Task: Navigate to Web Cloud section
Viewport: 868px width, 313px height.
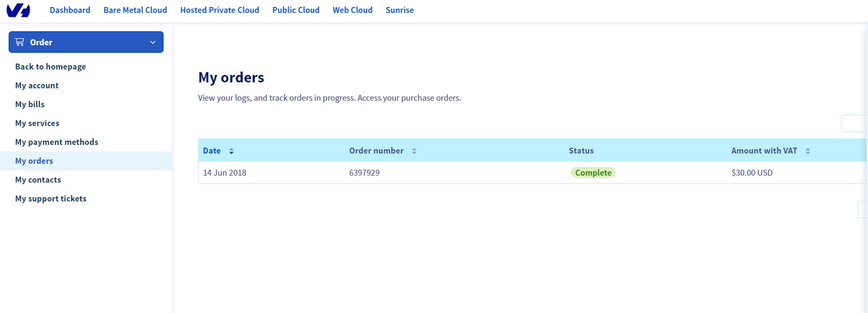Action: (352, 10)
